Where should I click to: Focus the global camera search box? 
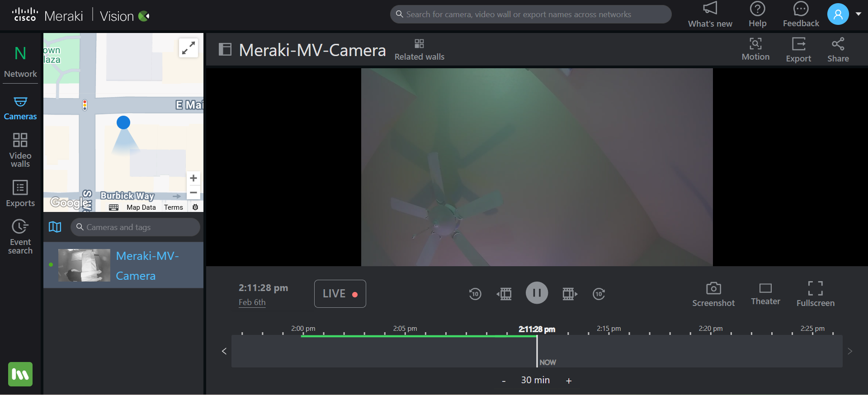[x=531, y=14]
